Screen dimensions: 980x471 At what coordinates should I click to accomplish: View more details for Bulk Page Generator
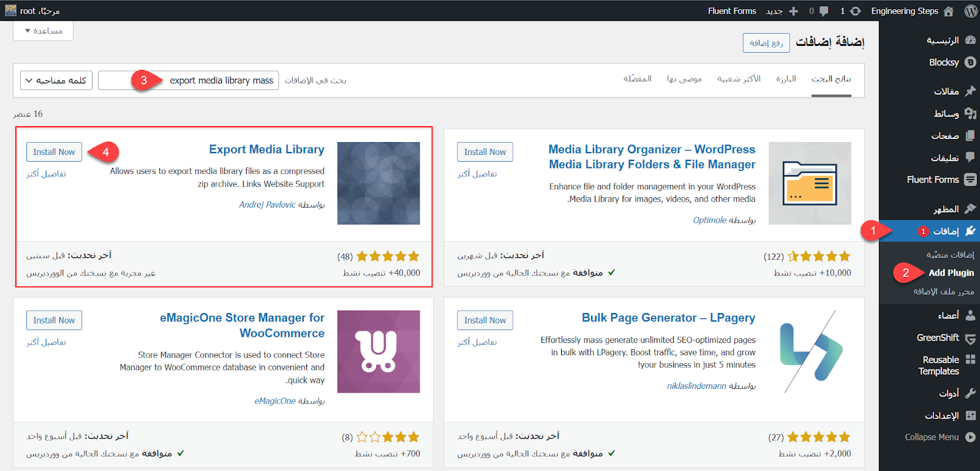pos(477,342)
